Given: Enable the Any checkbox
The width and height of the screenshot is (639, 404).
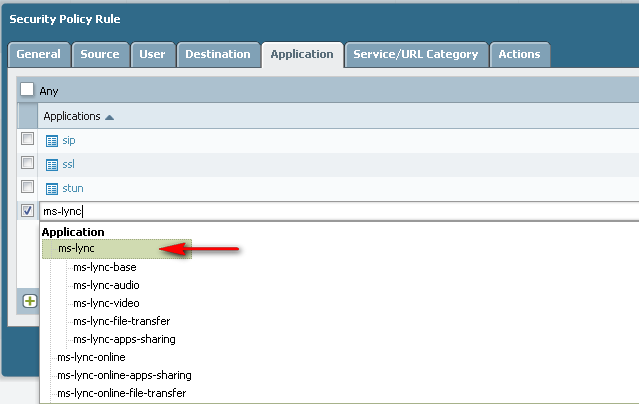Looking at the screenshot, I should click(x=27, y=89).
